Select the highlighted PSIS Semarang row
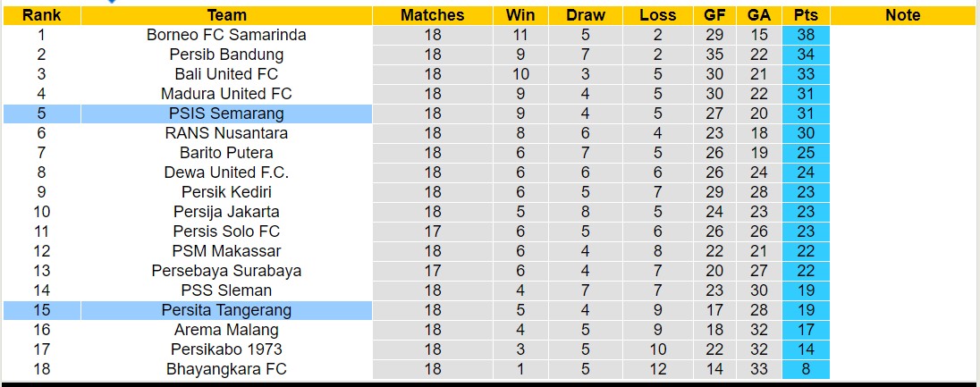This screenshot has width=980, height=387. [x=226, y=114]
